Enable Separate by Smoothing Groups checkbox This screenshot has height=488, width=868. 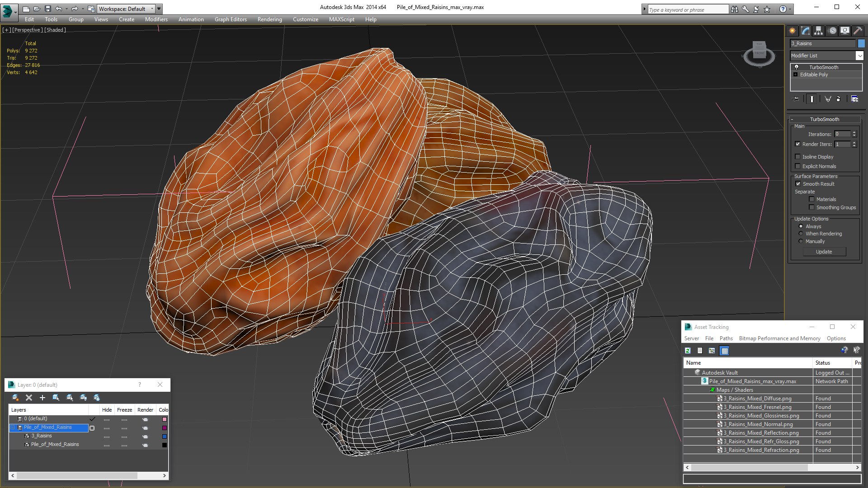pos(811,207)
